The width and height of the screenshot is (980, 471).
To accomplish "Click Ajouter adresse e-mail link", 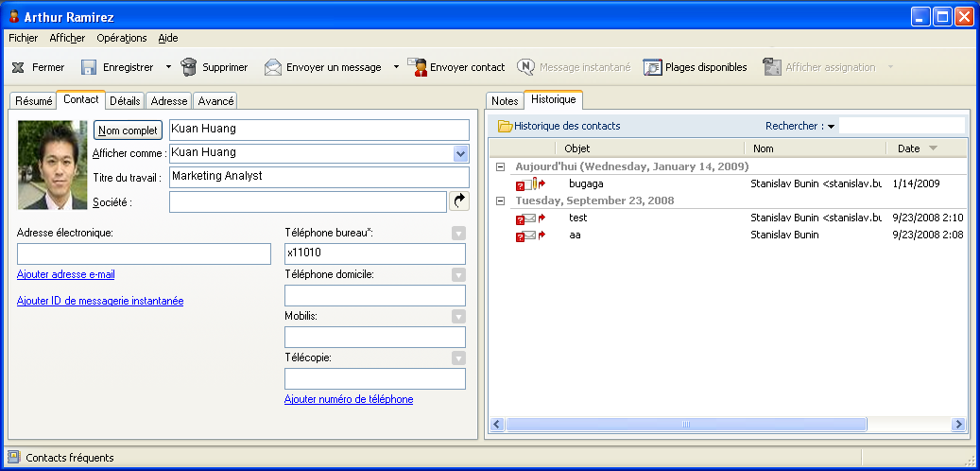I will point(65,274).
